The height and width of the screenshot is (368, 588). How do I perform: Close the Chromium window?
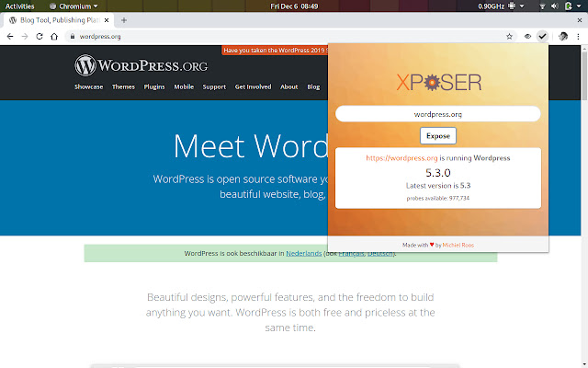point(580,20)
